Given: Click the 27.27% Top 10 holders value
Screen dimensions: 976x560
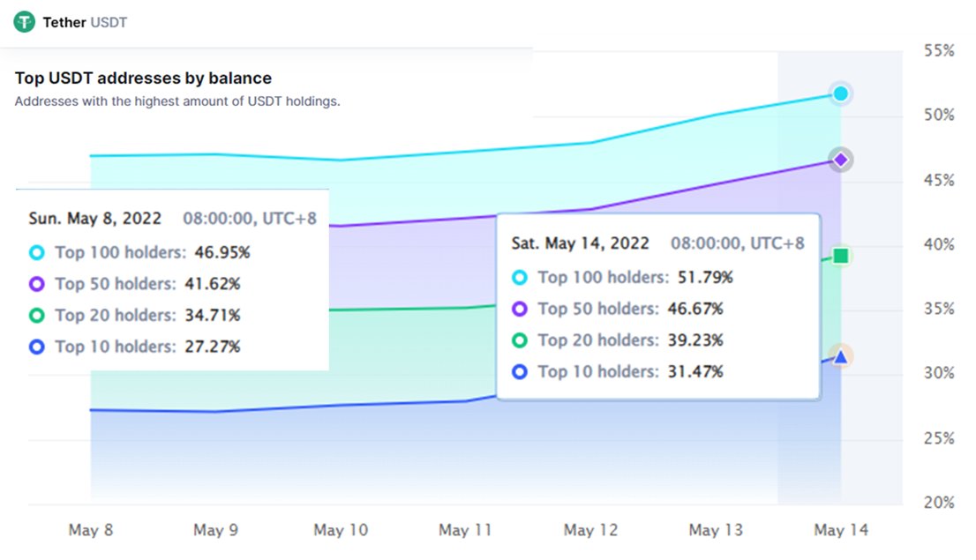Looking at the screenshot, I should pyautogui.click(x=213, y=347).
